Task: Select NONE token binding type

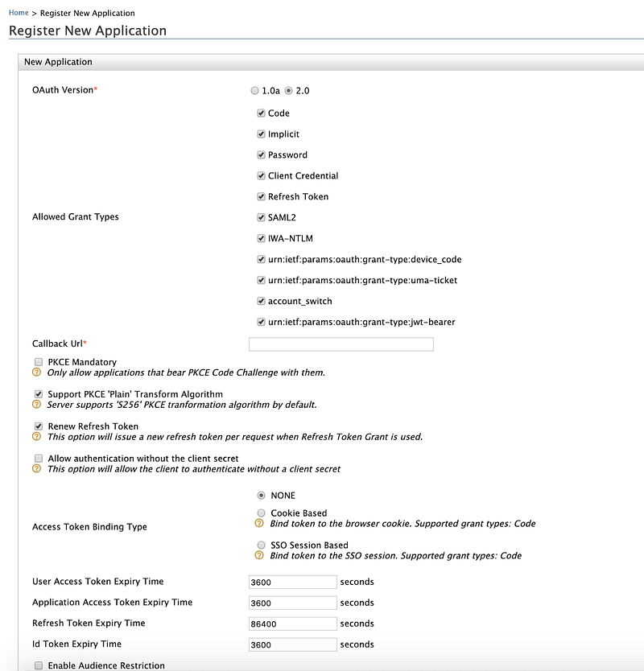Action: 261,496
